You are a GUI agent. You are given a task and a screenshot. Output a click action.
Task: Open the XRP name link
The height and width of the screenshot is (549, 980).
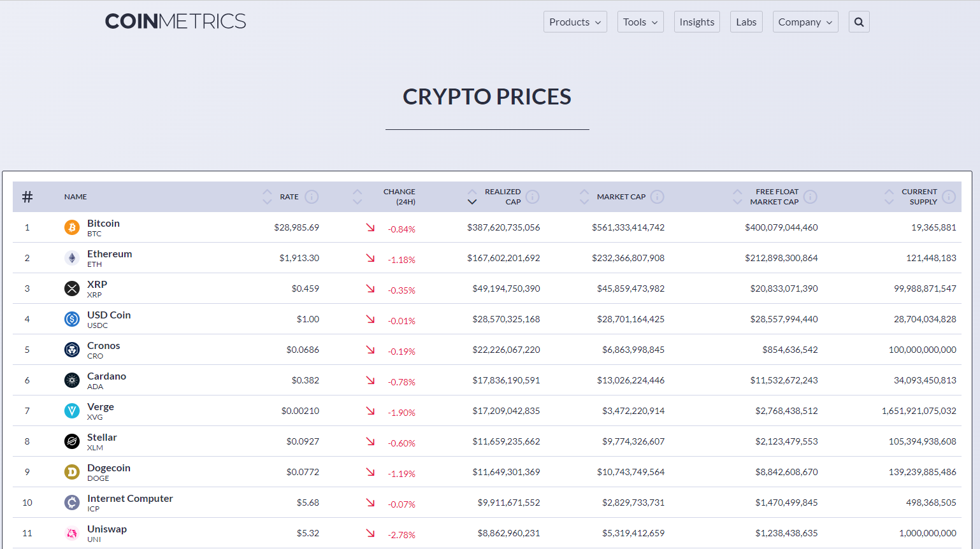97,285
